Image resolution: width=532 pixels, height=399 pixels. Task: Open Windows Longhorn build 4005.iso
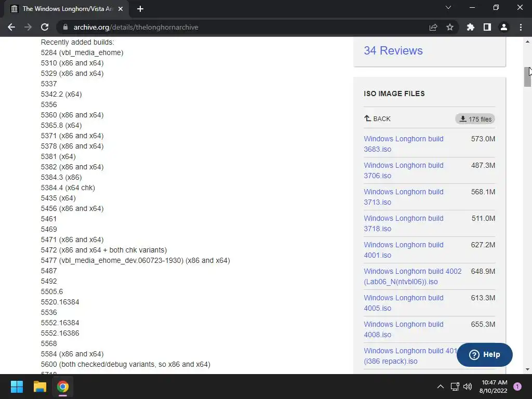[403, 303]
